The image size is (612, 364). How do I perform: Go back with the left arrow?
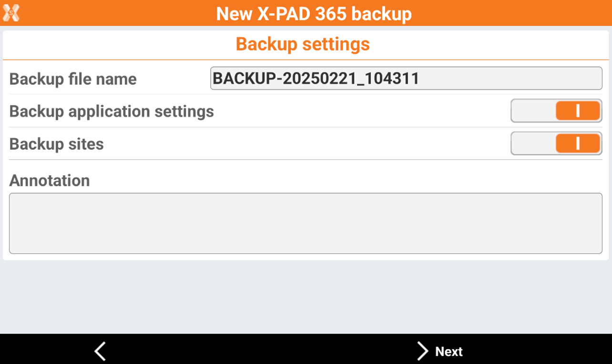pyautogui.click(x=100, y=351)
